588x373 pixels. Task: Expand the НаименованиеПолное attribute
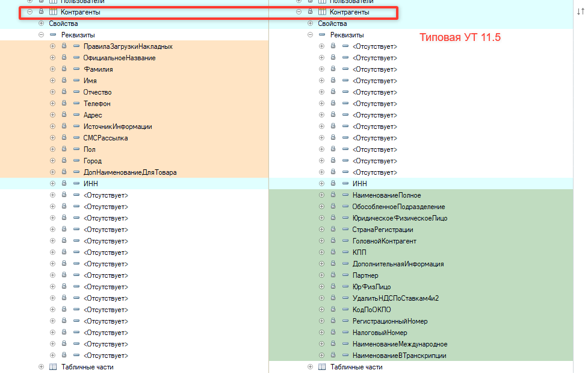[x=321, y=195]
